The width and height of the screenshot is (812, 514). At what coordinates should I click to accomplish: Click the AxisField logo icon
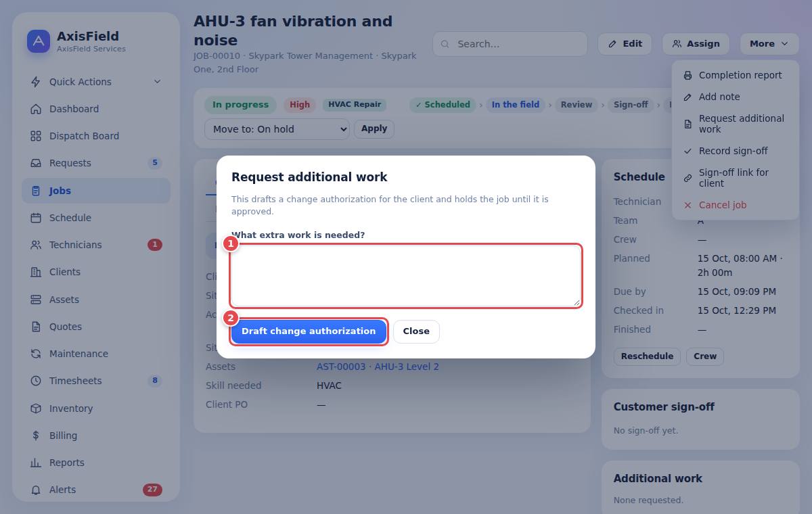[x=39, y=41]
